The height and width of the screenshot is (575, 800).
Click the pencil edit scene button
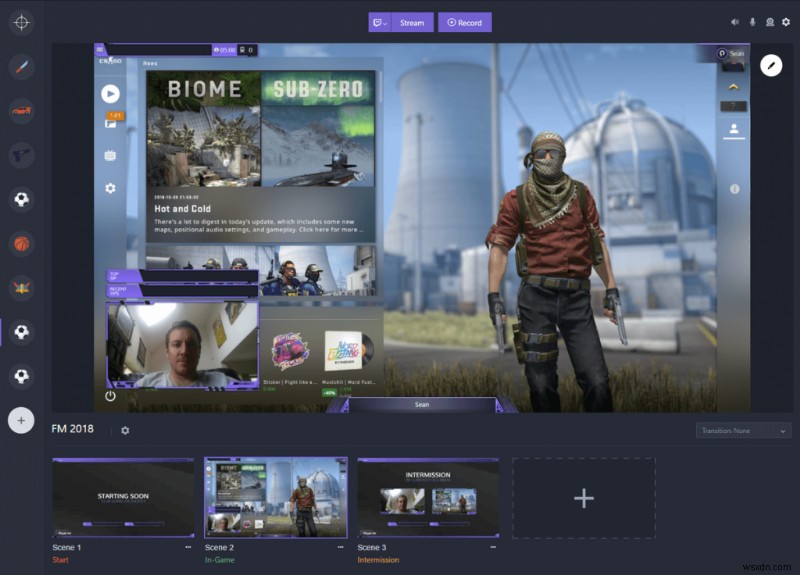(771, 65)
